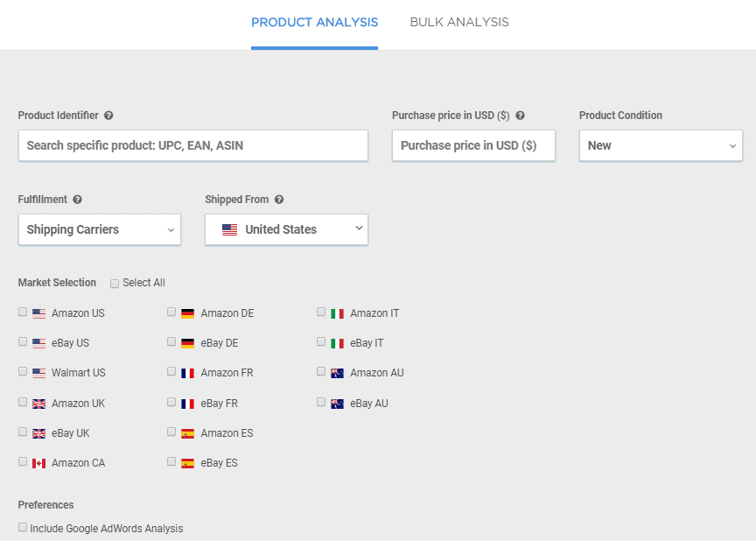Open the Shipped From country dropdown

pos(286,229)
